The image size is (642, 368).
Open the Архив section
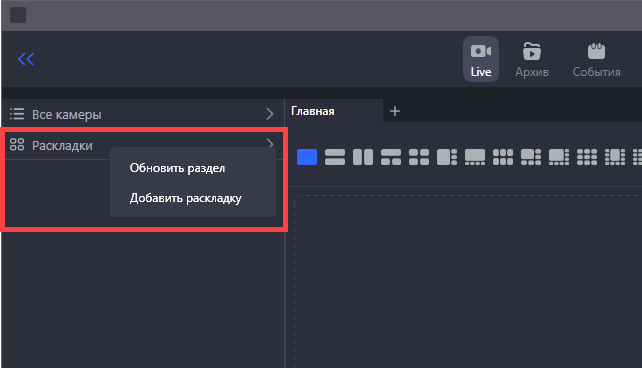(532, 59)
